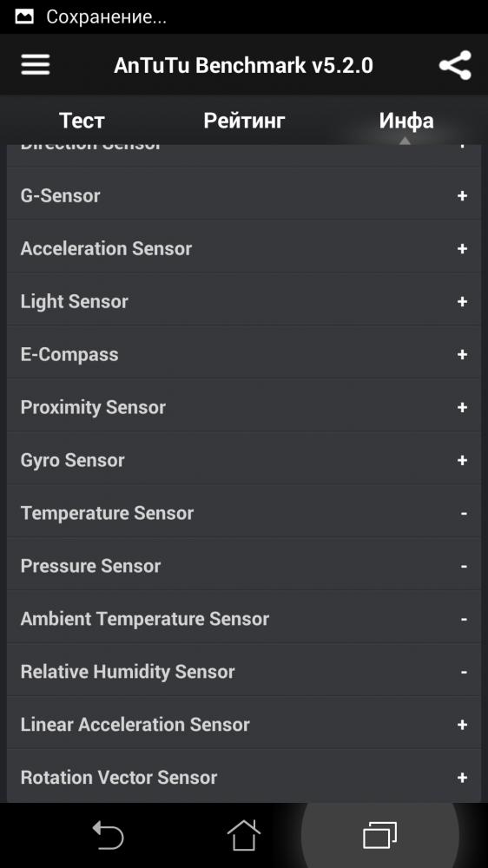Open the hamburger menu icon
This screenshot has width=488, height=868.
point(36,65)
